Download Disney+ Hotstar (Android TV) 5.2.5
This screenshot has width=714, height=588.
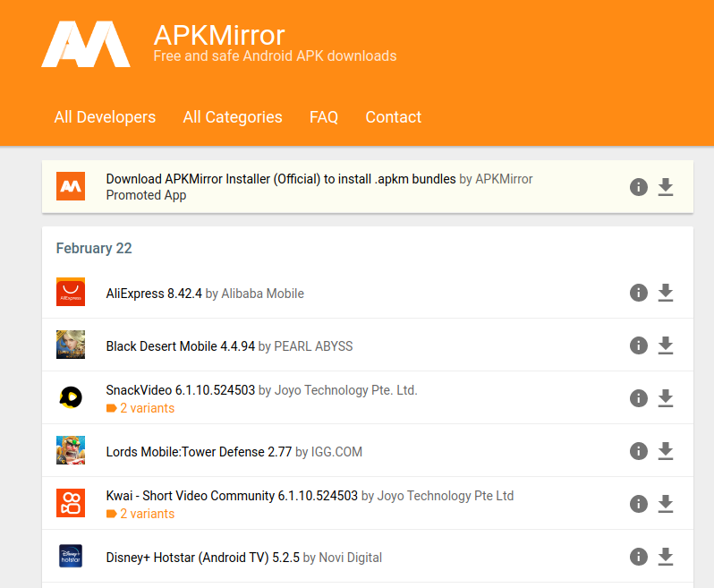[666, 557]
